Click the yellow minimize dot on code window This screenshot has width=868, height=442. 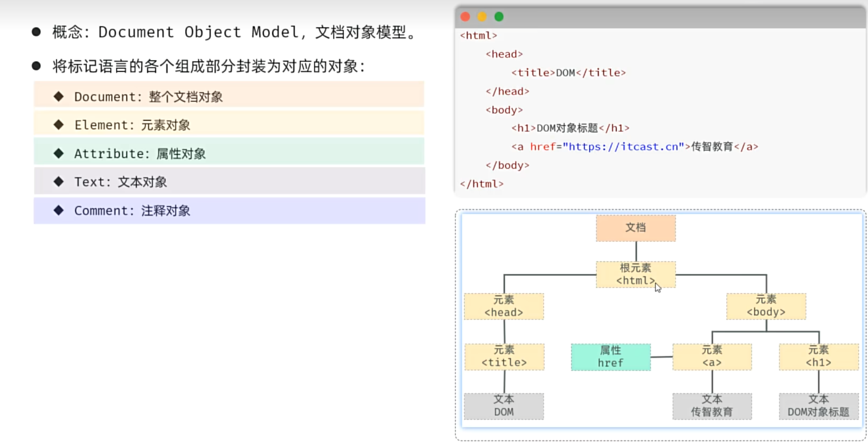click(x=482, y=17)
